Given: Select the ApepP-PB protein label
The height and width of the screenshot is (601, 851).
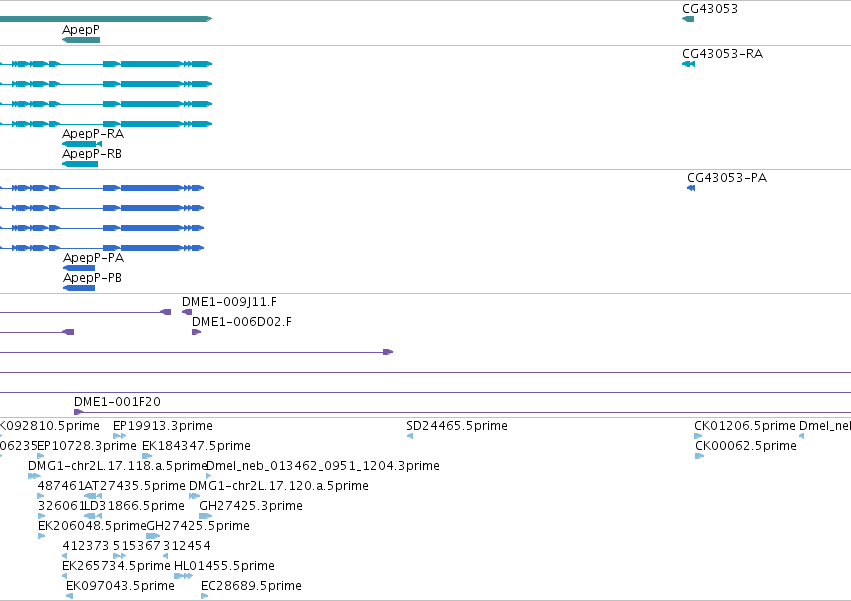Looking at the screenshot, I should (92, 278).
